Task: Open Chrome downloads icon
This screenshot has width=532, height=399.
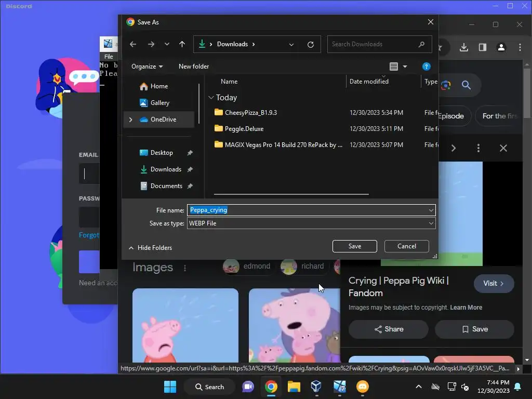Action: [x=464, y=47]
